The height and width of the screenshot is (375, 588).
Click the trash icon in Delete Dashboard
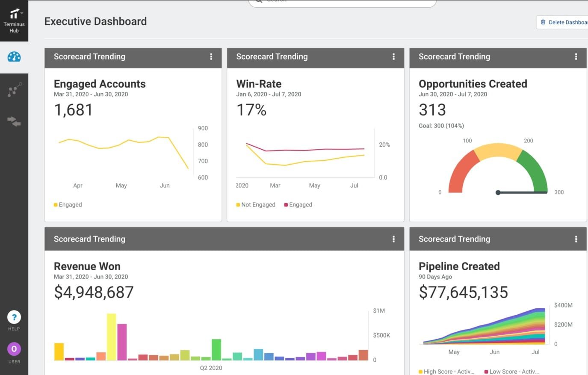[x=543, y=22]
